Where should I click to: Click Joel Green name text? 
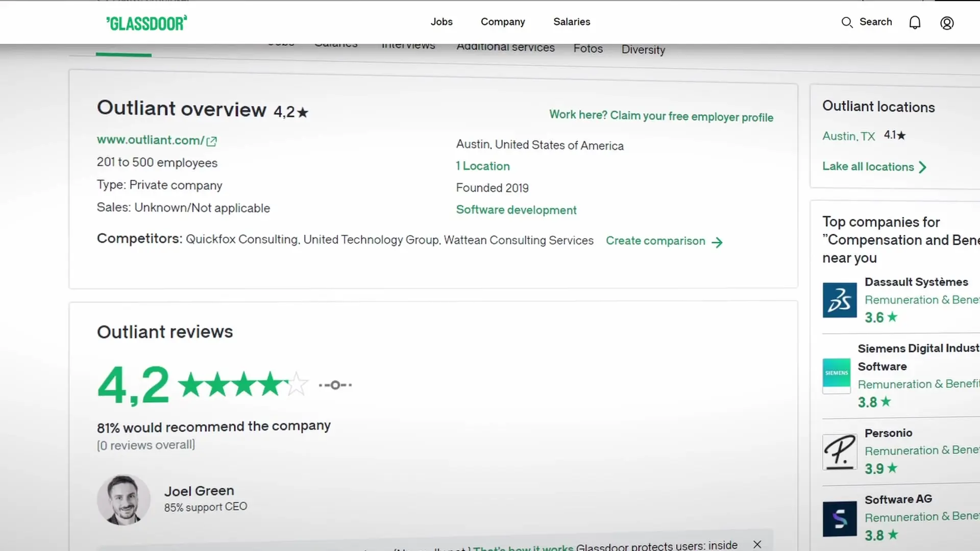pyautogui.click(x=199, y=491)
